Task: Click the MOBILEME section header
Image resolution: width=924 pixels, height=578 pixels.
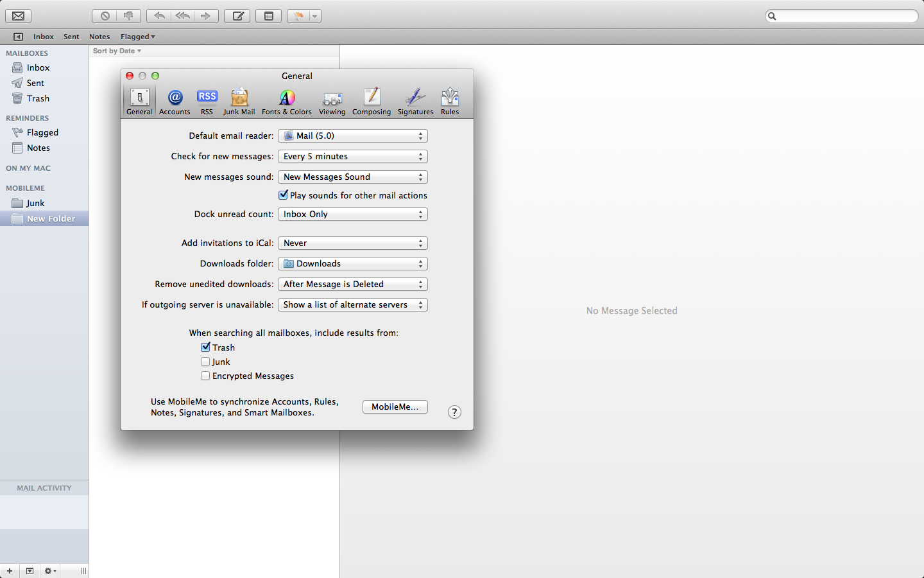Action: tap(25, 188)
